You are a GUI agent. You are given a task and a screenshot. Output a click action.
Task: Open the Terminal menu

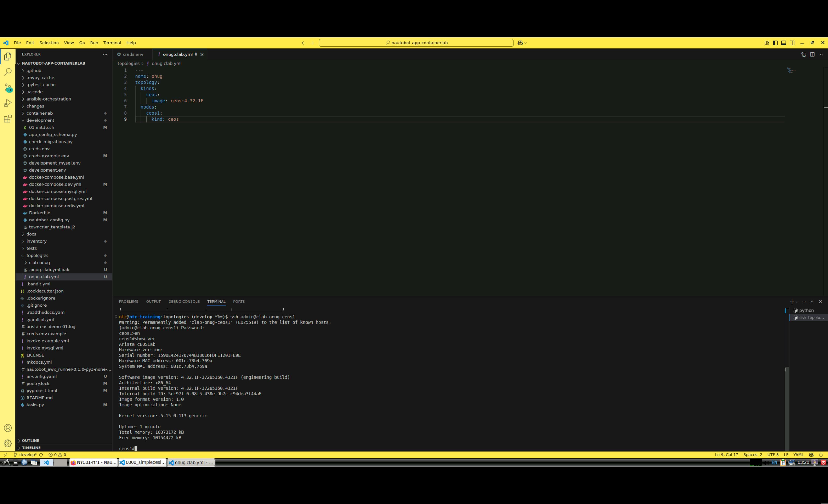tap(112, 43)
